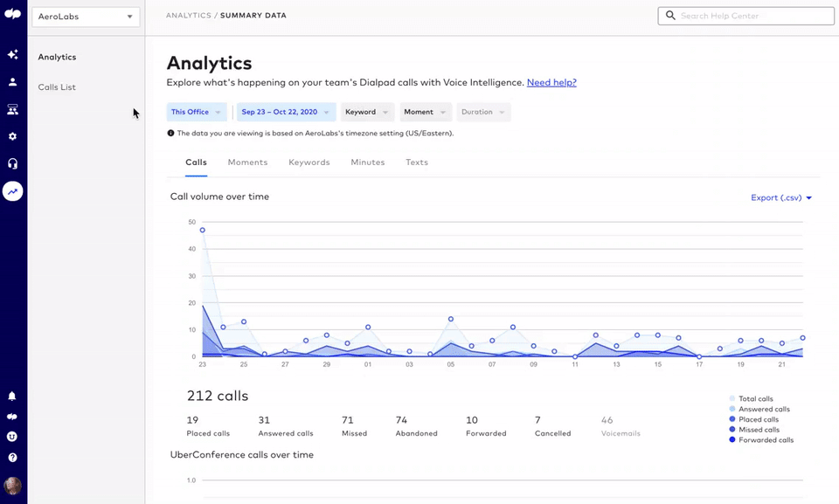Toggle the Missed calls legend swatch

(x=732, y=429)
